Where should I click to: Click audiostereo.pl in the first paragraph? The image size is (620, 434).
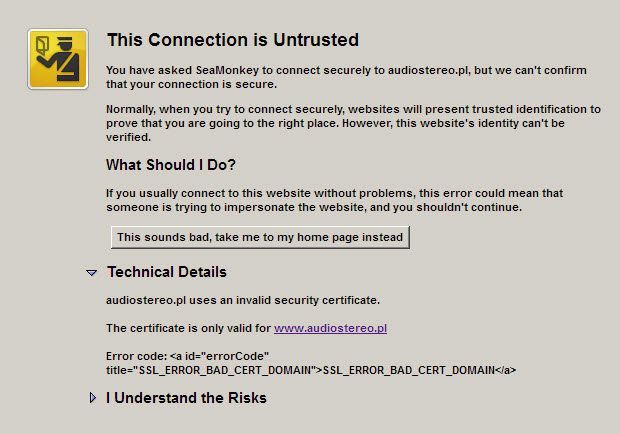click(427, 70)
